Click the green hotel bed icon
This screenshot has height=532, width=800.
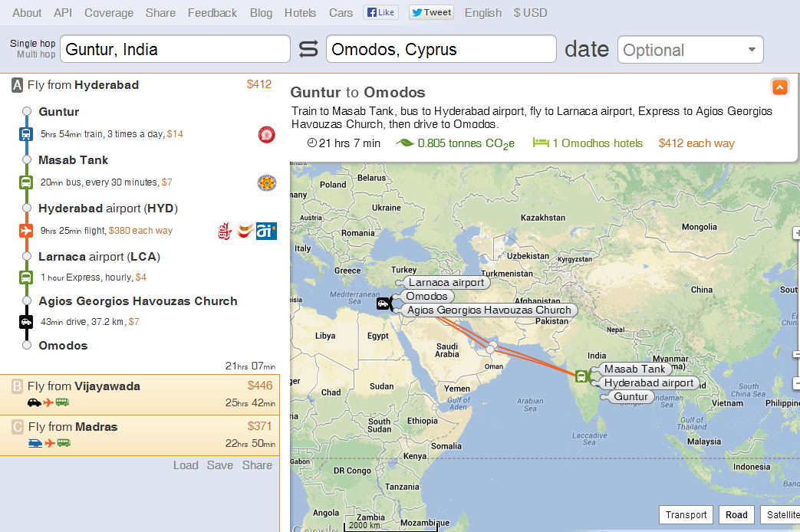pyautogui.click(x=541, y=143)
